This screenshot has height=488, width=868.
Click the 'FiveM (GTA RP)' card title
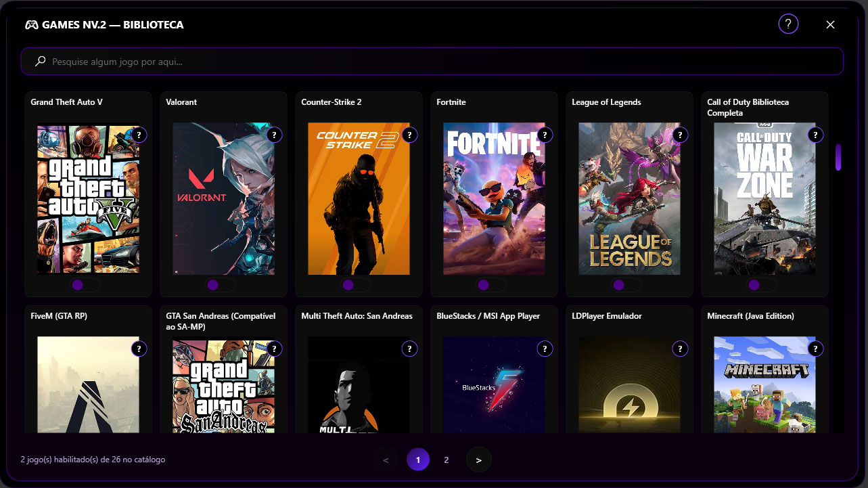coord(59,316)
